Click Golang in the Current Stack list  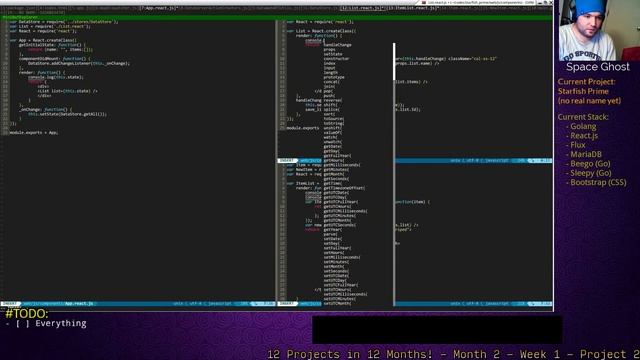(x=583, y=127)
